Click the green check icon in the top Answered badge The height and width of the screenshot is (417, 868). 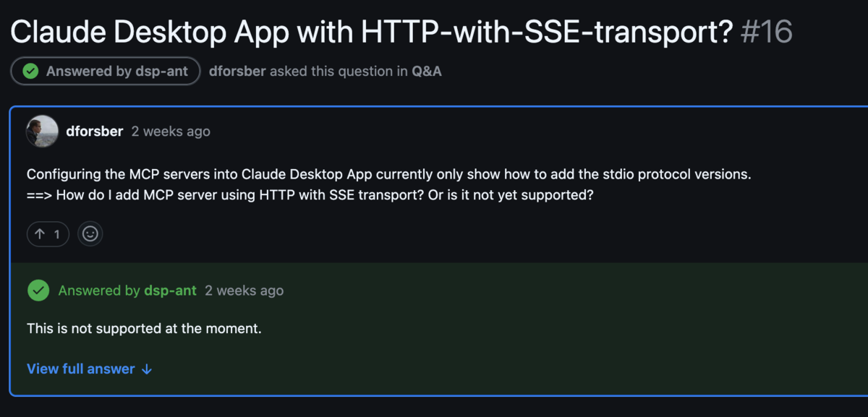pos(30,71)
